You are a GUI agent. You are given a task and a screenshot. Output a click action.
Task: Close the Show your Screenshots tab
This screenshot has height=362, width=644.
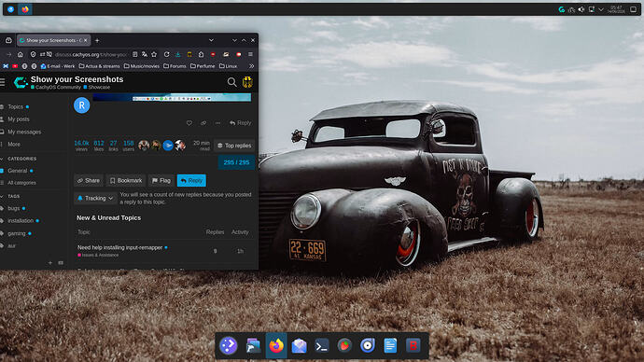pyautogui.click(x=86, y=40)
